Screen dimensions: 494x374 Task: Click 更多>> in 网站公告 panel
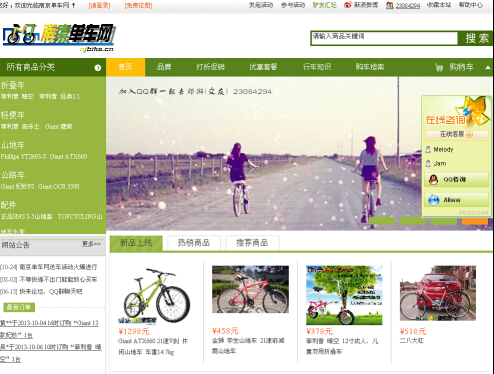(x=91, y=244)
